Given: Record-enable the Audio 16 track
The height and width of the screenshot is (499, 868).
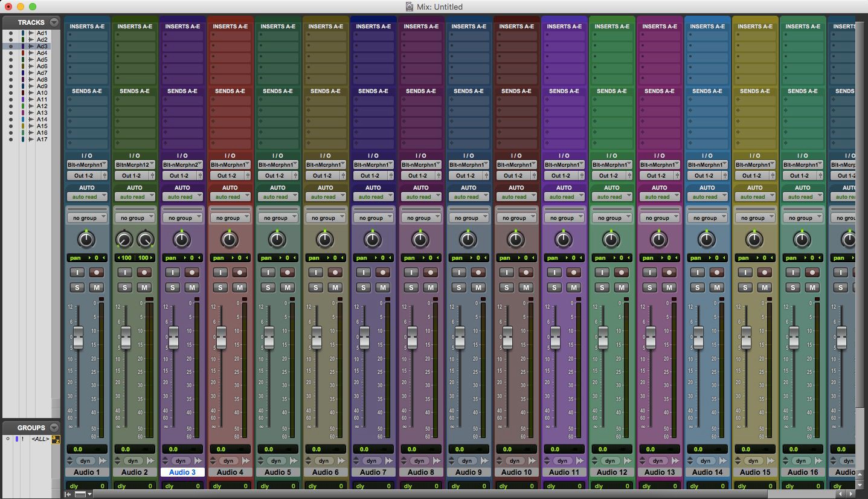Looking at the screenshot, I should [x=812, y=273].
